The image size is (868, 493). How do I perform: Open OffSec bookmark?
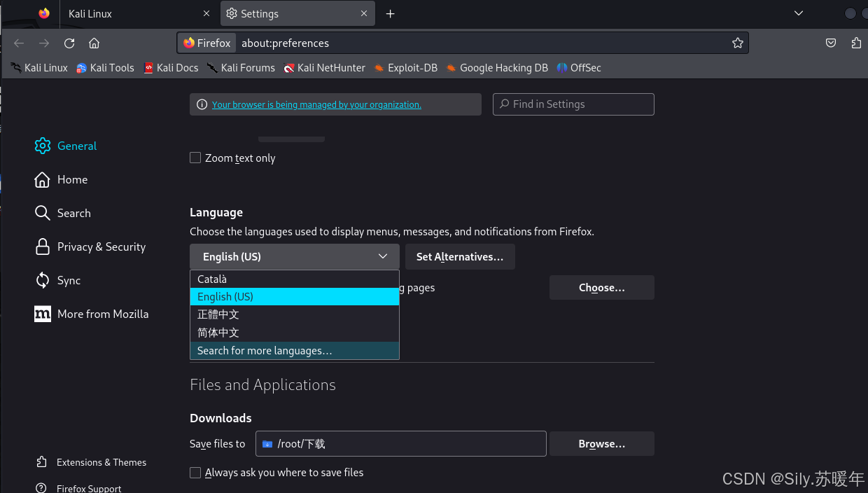click(x=579, y=68)
